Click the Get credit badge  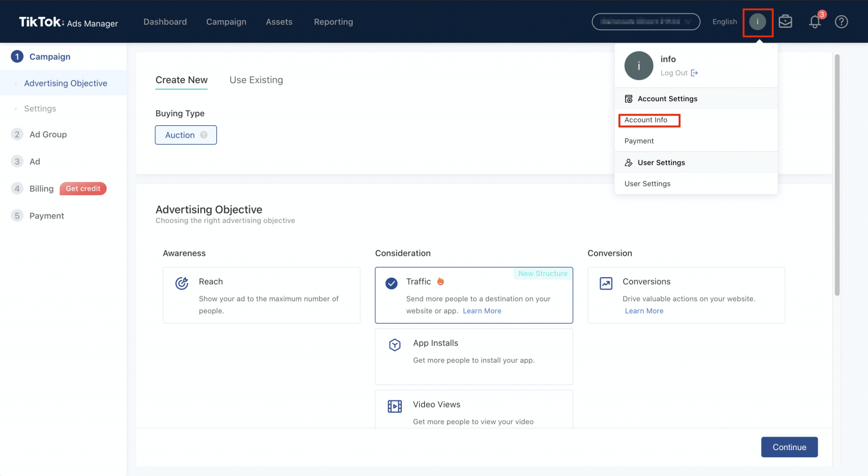83,189
